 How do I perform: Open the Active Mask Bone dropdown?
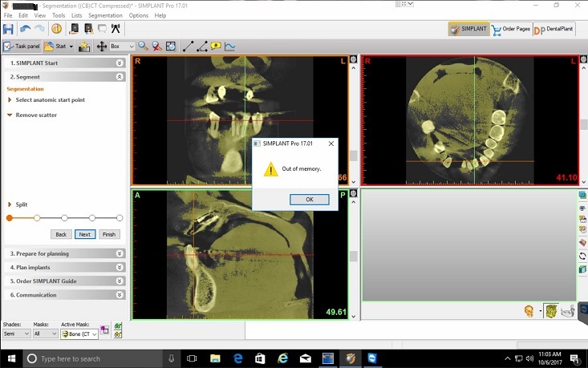click(x=79, y=334)
